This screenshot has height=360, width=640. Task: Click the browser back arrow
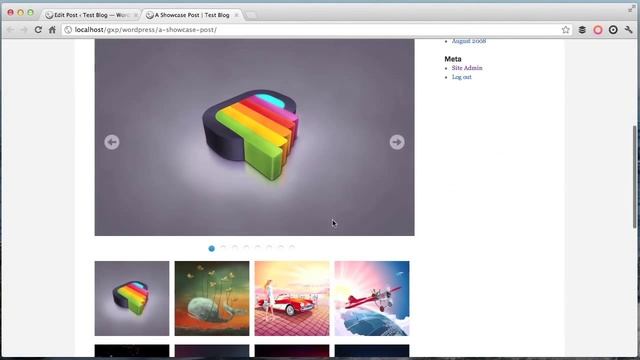(11, 30)
